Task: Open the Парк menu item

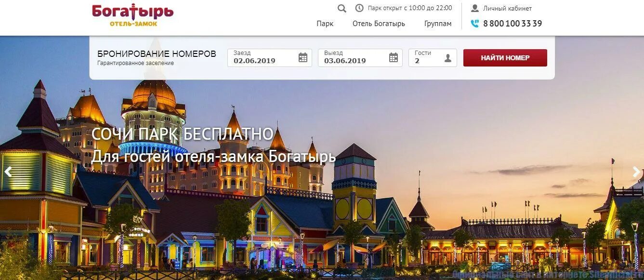Action: pos(325,24)
